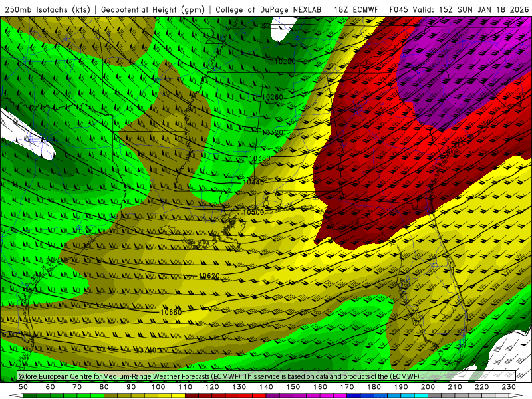The height and width of the screenshot is (399, 532).
Task: Click the color scale value 190
Action: [401, 387]
